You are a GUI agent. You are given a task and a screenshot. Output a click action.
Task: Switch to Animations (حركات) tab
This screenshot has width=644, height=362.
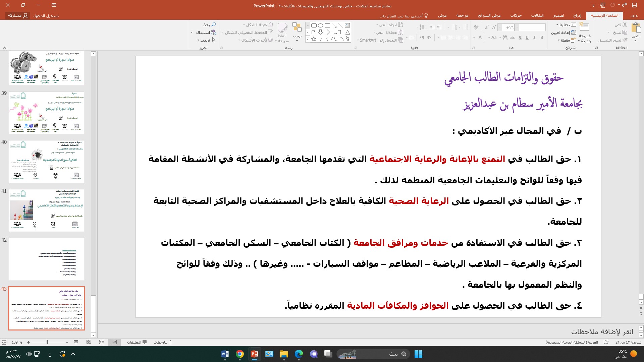pyautogui.click(x=516, y=16)
